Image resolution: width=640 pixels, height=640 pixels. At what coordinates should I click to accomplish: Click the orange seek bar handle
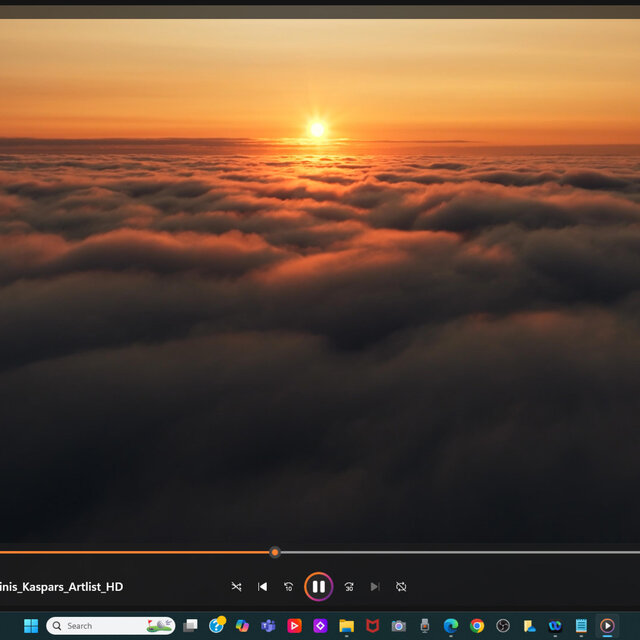(x=275, y=552)
